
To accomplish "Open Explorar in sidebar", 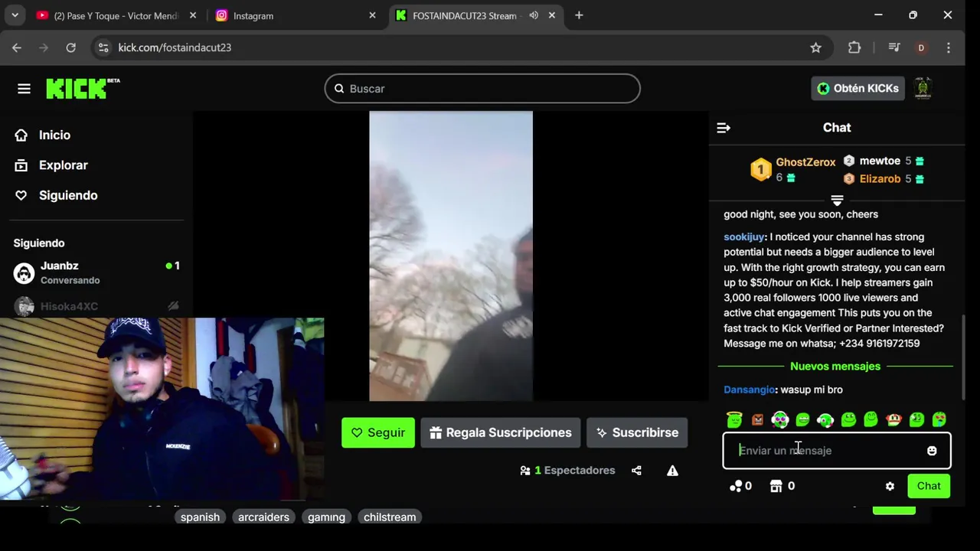I will point(63,165).
